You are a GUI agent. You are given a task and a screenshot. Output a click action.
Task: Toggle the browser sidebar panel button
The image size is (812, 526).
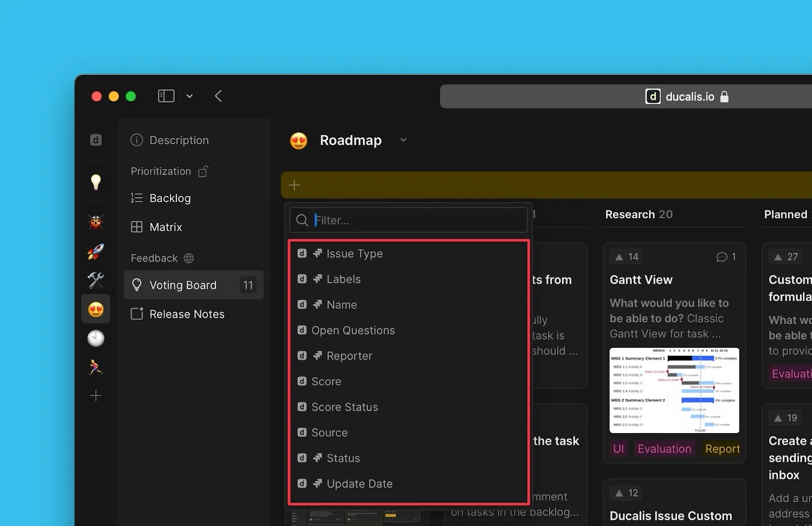[166, 96]
